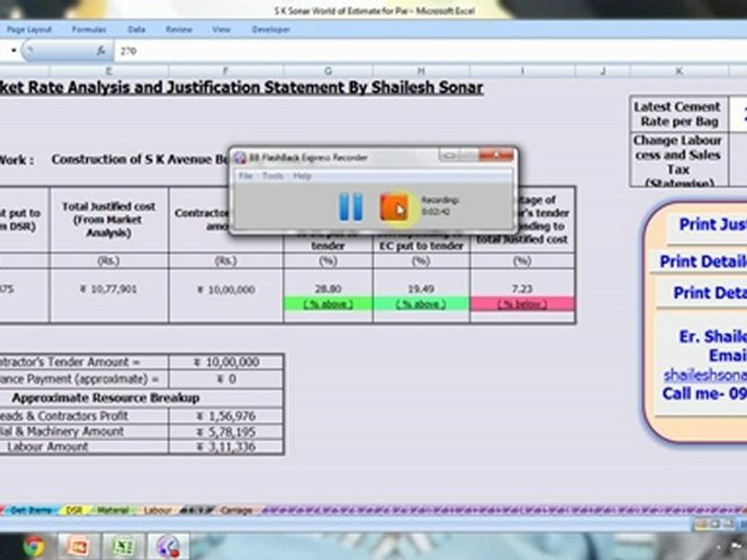Click 'Latest Cement Rate per Bag' cell
Image resolution: width=747 pixels, height=560 pixels.
679,114
